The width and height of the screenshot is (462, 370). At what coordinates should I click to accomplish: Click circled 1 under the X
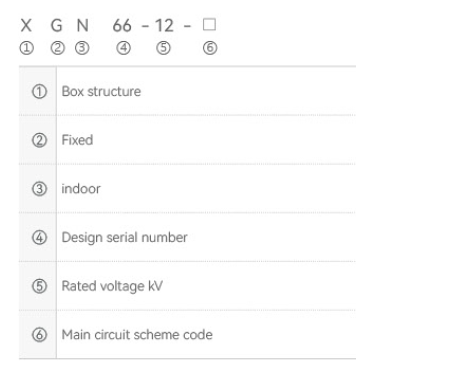tap(27, 48)
